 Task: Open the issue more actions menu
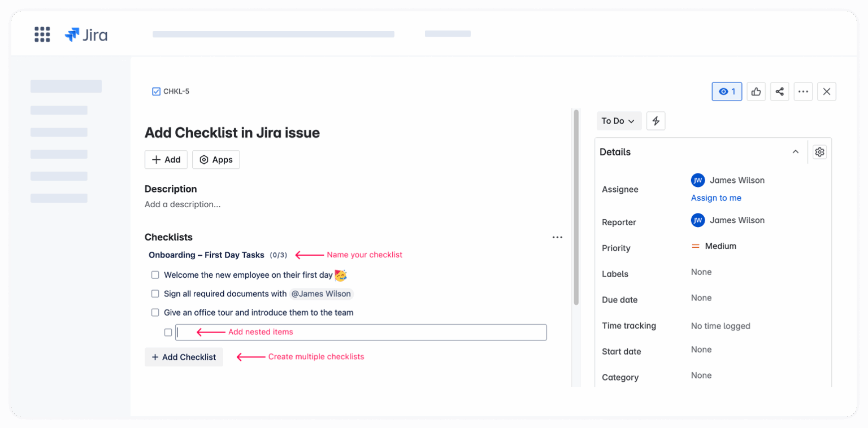click(803, 91)
